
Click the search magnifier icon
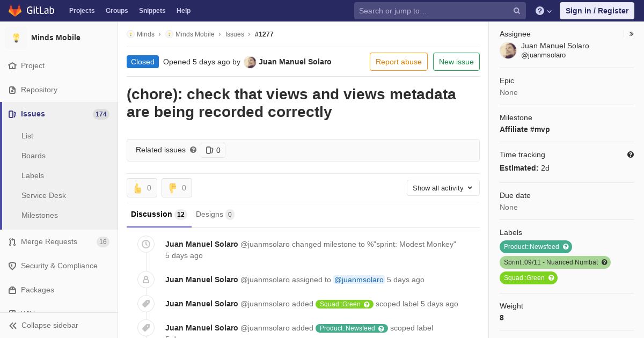click(x=517, y=11)
